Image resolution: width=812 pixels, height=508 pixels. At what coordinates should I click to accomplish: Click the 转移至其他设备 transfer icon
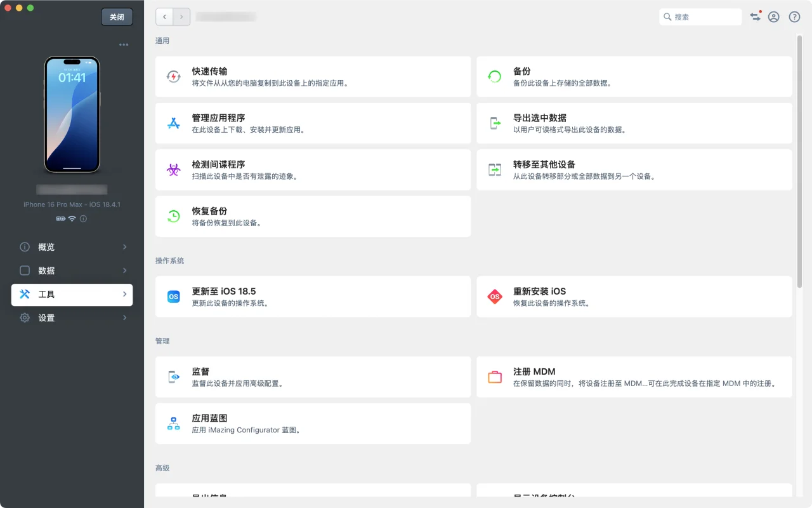(495, 170)
